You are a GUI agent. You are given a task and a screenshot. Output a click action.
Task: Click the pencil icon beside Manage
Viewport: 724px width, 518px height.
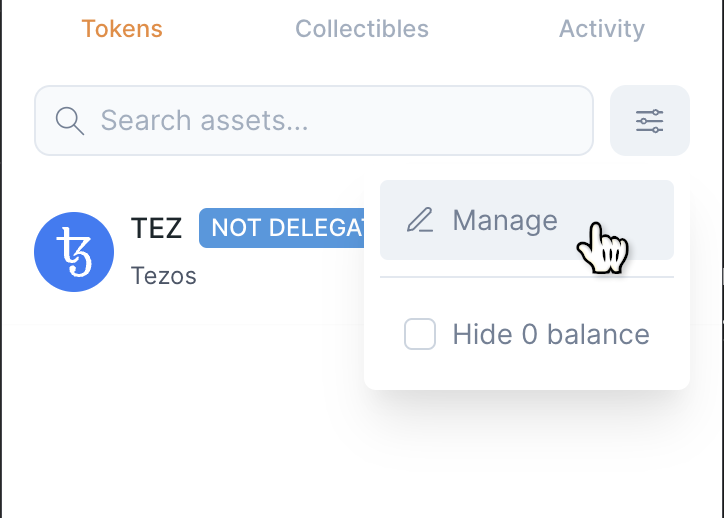click(x=420, y=220)
